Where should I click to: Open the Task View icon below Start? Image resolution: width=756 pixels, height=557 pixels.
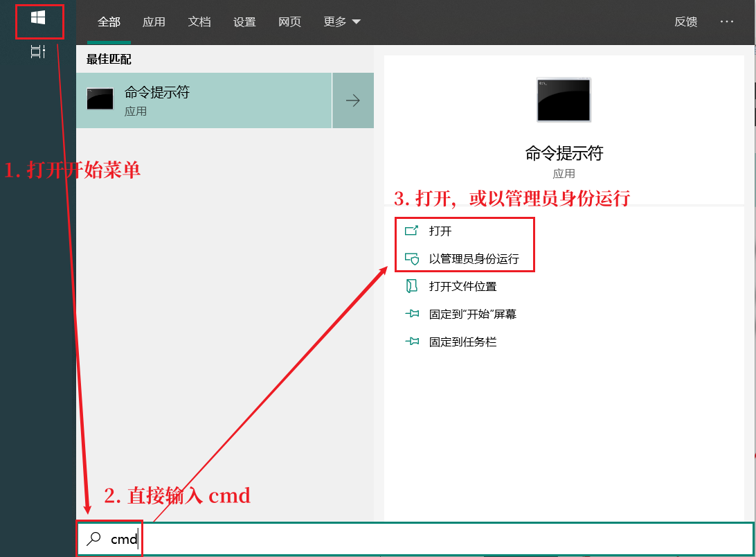point(38,52)
